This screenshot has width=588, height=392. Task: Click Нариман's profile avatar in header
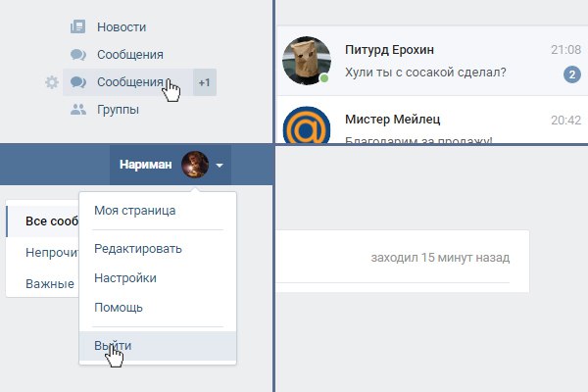pyautogui.click(x=195, y=165)
